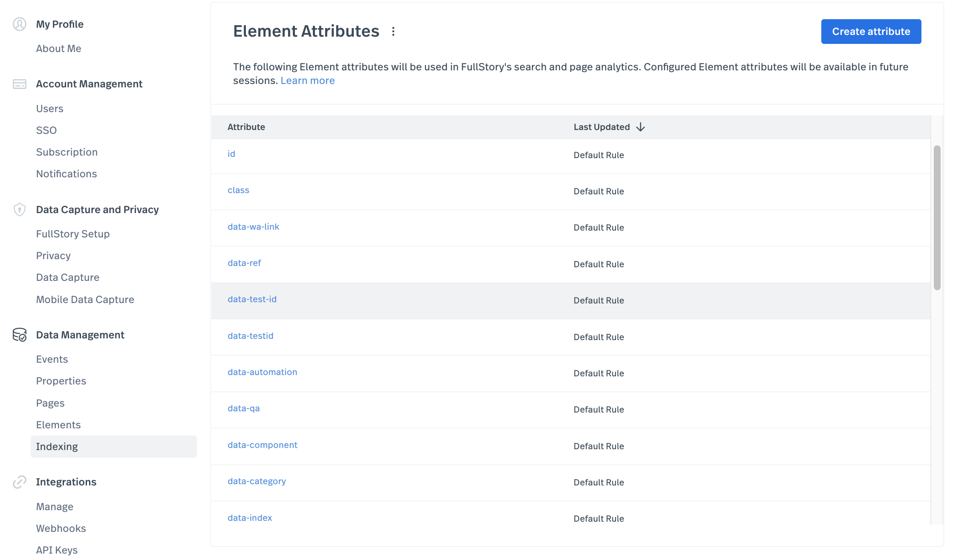The width and height of the screenshot is (953, 560).
Task: Open FullStory Setup in the sidebar
Action: 73,234
